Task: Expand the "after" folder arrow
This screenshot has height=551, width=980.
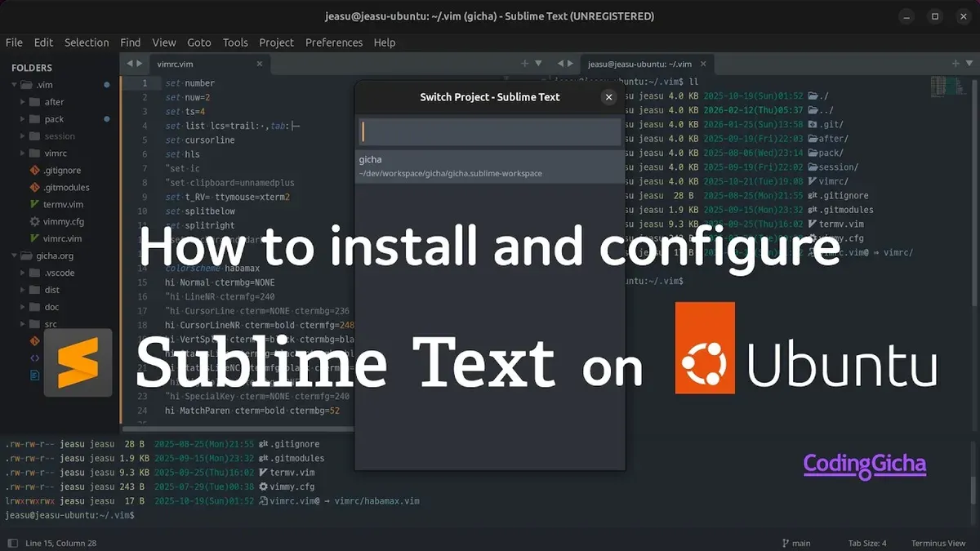Action: (23, 102)
